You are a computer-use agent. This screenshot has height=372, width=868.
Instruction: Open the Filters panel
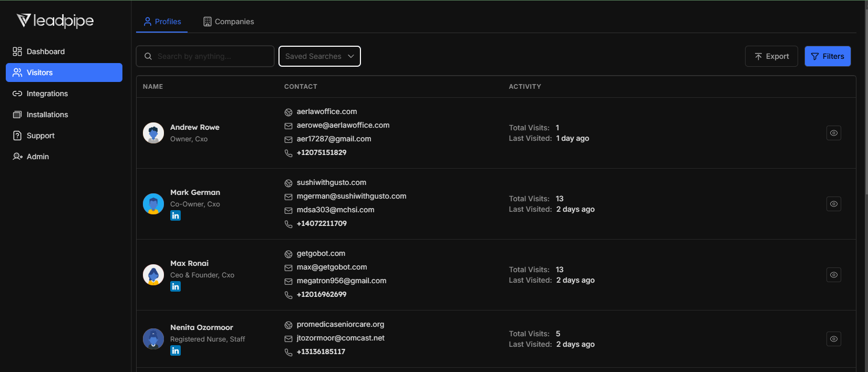828,56
